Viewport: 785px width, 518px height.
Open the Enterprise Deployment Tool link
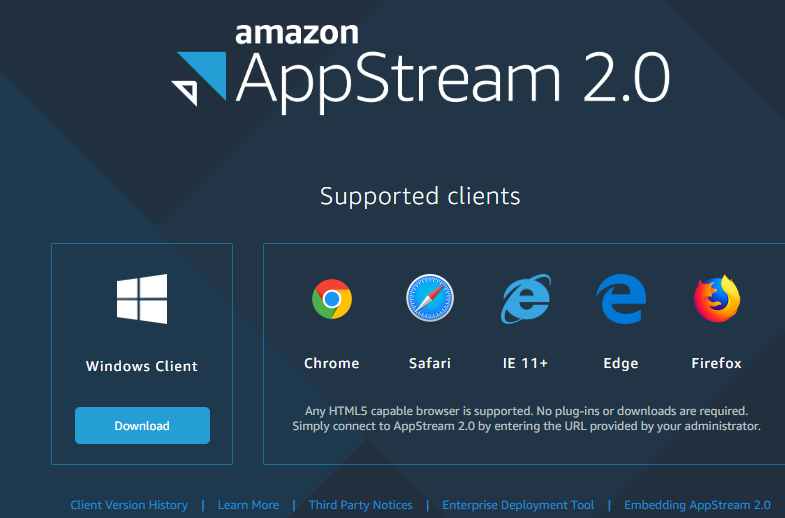coord(518,505)
